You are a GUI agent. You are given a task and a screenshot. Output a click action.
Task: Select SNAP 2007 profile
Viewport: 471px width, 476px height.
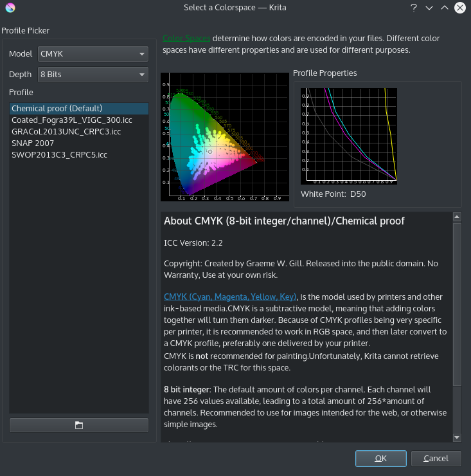click(x=79, y=143)
